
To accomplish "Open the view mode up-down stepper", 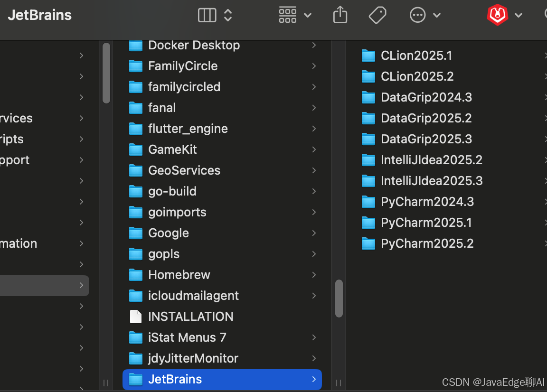I will tap(228, 15).
